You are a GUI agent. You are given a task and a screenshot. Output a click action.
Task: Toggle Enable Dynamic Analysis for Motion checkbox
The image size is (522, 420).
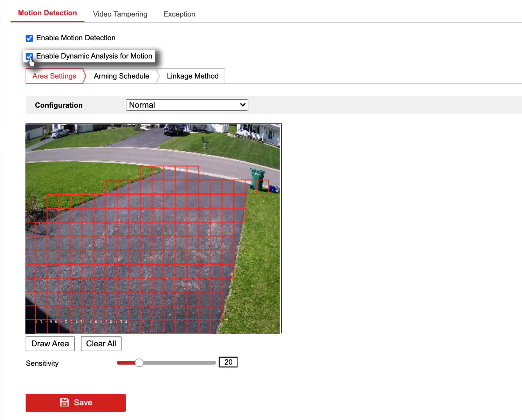[x=29, y=56]
